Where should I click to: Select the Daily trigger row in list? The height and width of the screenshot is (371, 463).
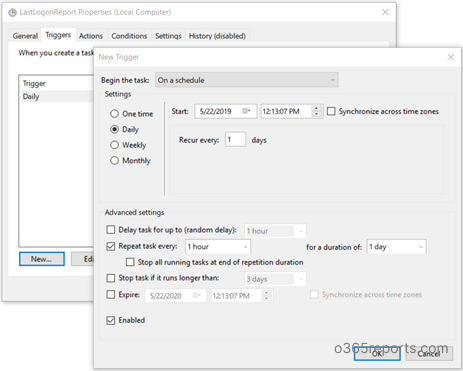(57, 96)
